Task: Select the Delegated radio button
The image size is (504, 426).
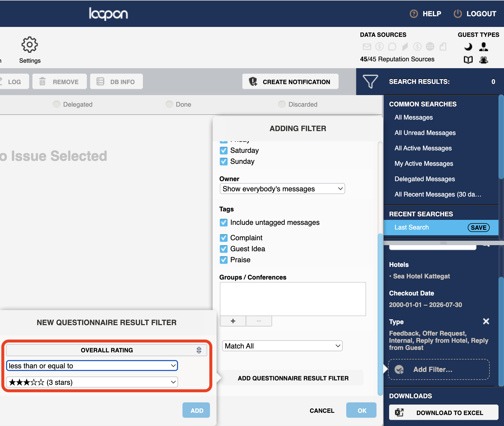Action: click(57, 104)
